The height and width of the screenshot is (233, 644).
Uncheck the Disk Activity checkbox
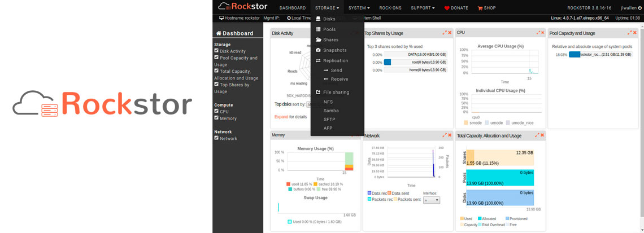216,51
